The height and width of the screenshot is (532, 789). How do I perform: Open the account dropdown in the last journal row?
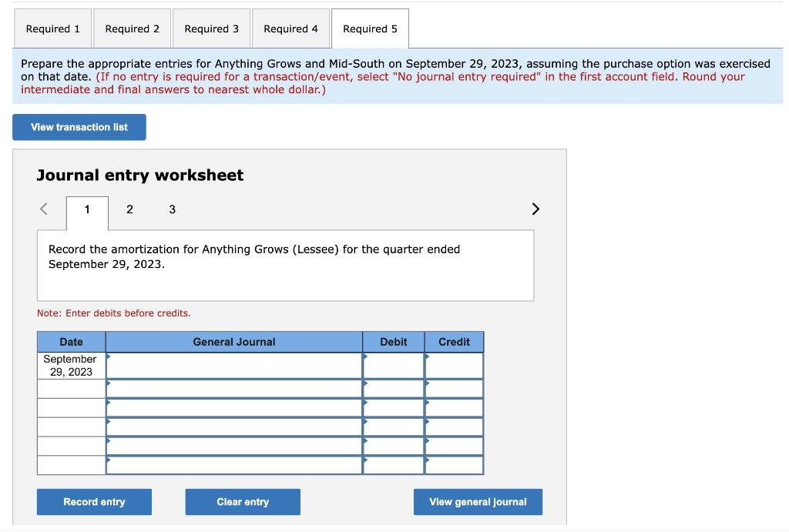[233, 466]
